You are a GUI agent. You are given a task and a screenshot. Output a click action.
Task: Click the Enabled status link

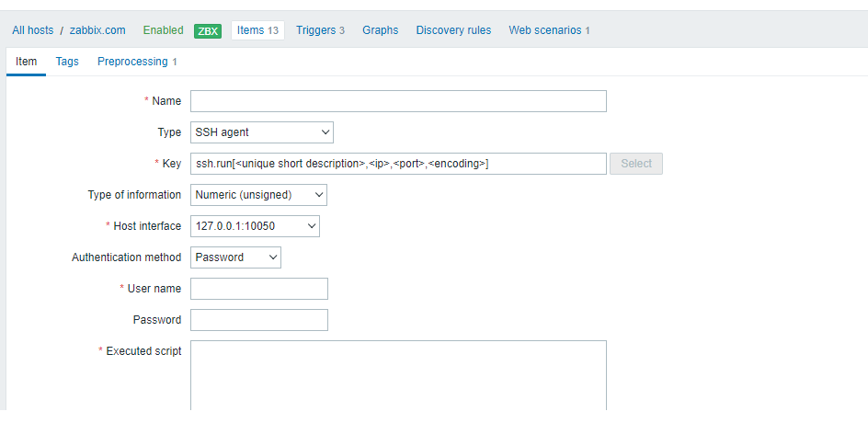[x=163, y=30]
